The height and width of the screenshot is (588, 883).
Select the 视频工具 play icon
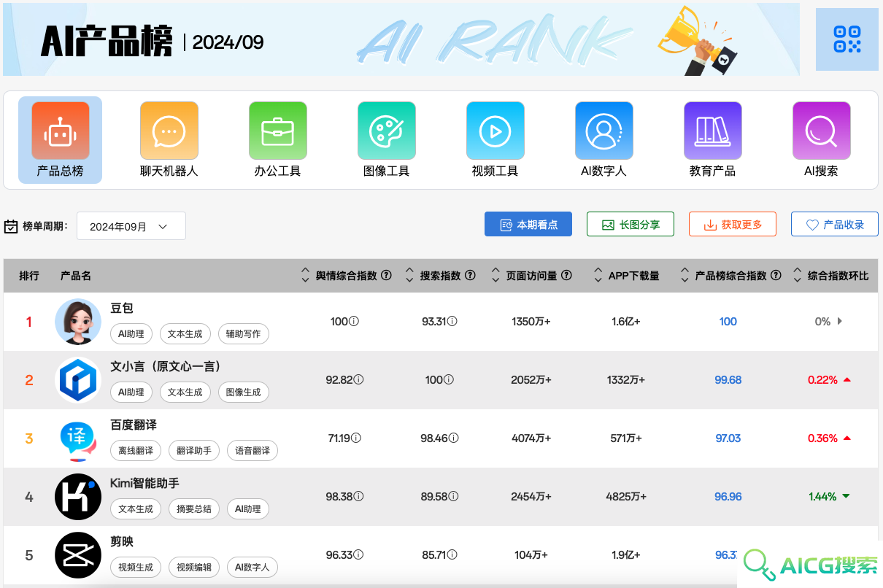(496, 131)
